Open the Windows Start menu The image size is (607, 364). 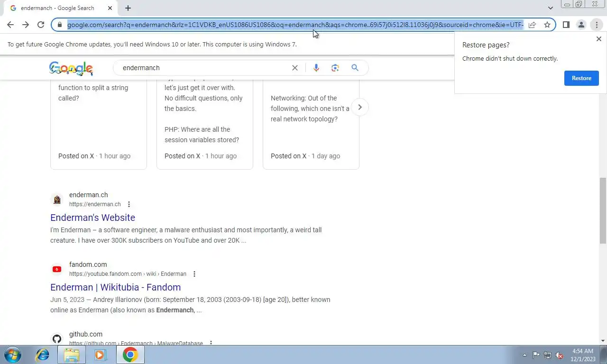(x=12, y=355)
